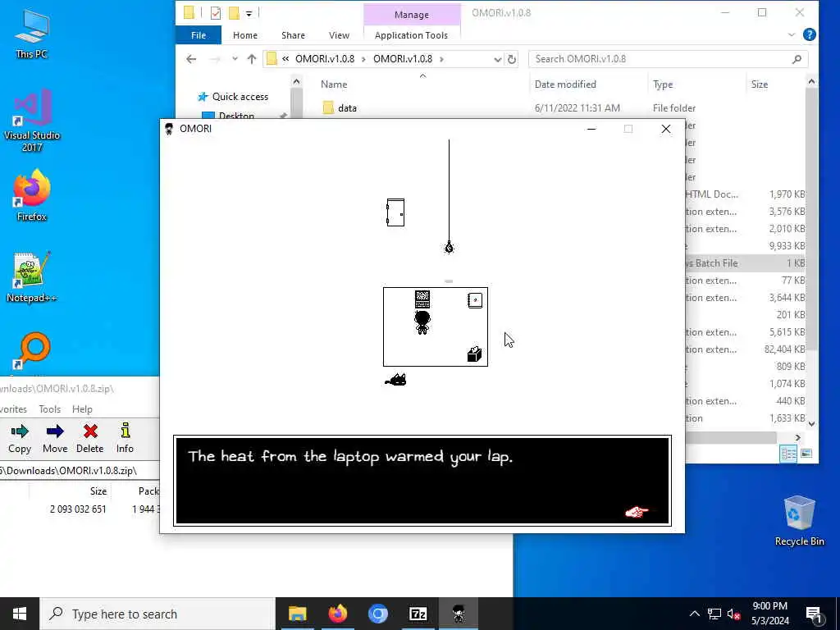Click 7-Zip archive path address field

80,471
